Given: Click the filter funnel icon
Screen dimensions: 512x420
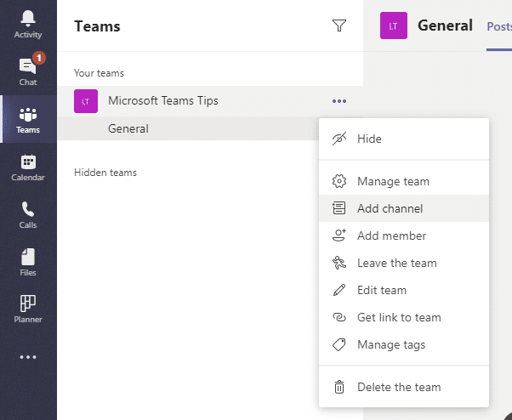Looking at the screenshot, I should point(339,26).
